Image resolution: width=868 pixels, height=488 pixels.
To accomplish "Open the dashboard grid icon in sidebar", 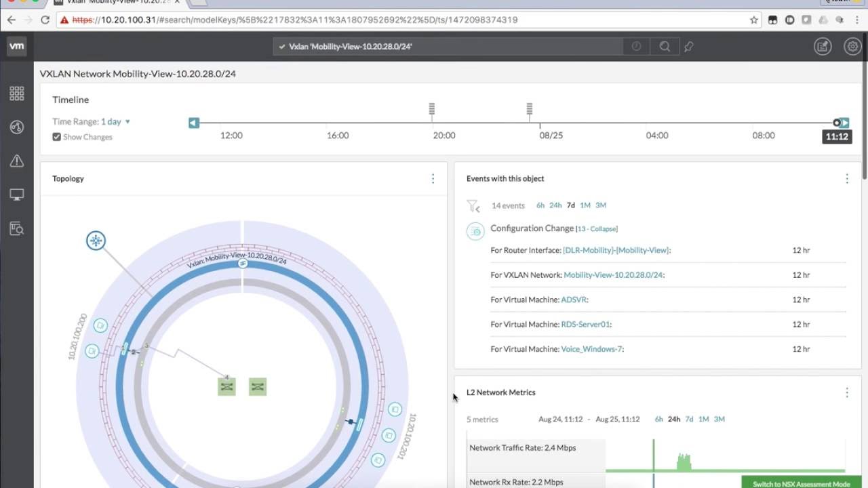I will pos(17,94).
